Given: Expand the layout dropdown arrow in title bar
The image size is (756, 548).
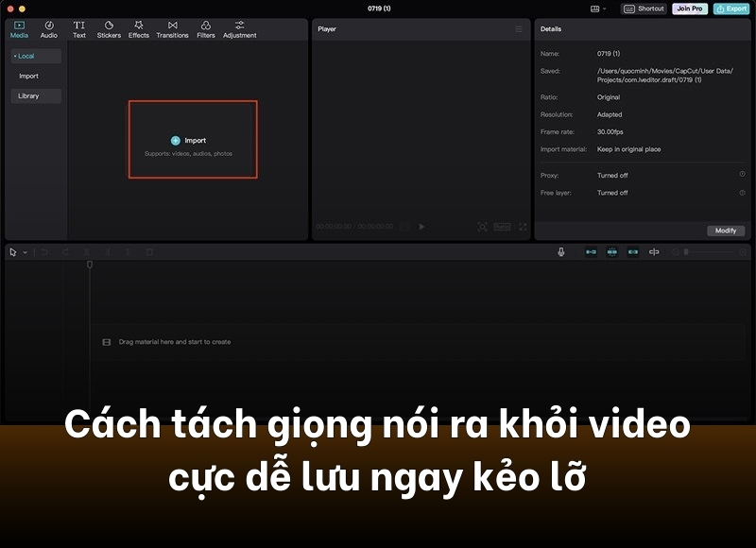Looking at the screenshot, I should [x=605, y=9].
